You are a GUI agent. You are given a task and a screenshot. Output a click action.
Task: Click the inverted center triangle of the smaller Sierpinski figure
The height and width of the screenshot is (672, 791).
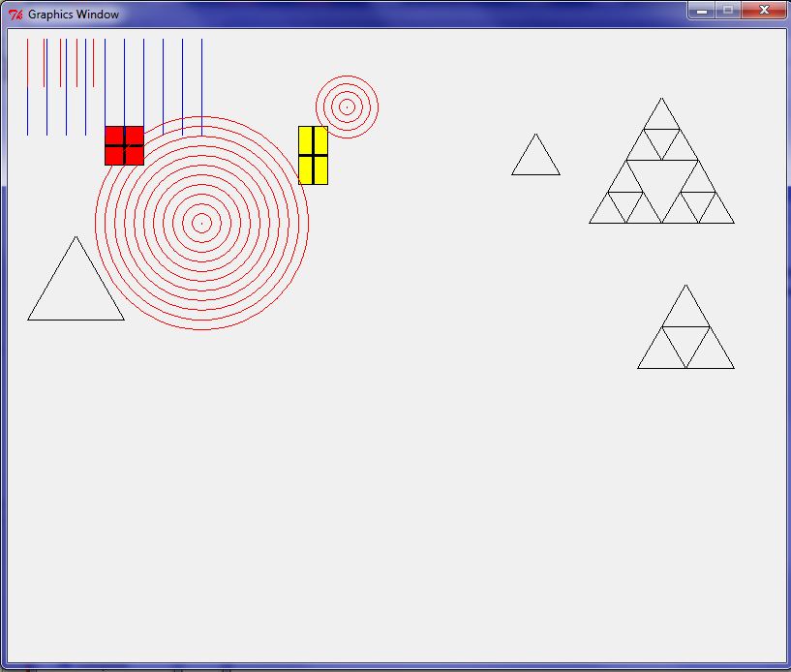(x=685, y=341)
